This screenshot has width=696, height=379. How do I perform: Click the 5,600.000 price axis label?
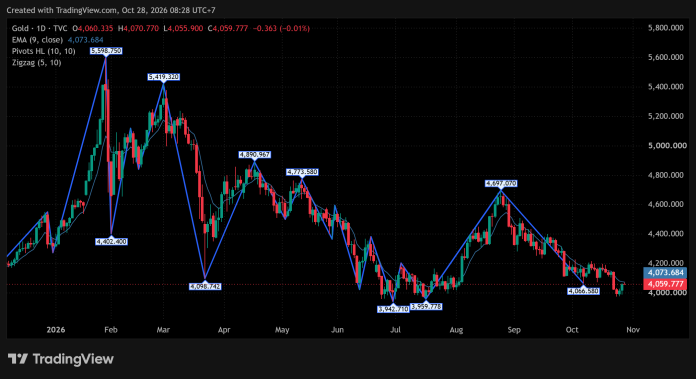[x=665, y=57]
